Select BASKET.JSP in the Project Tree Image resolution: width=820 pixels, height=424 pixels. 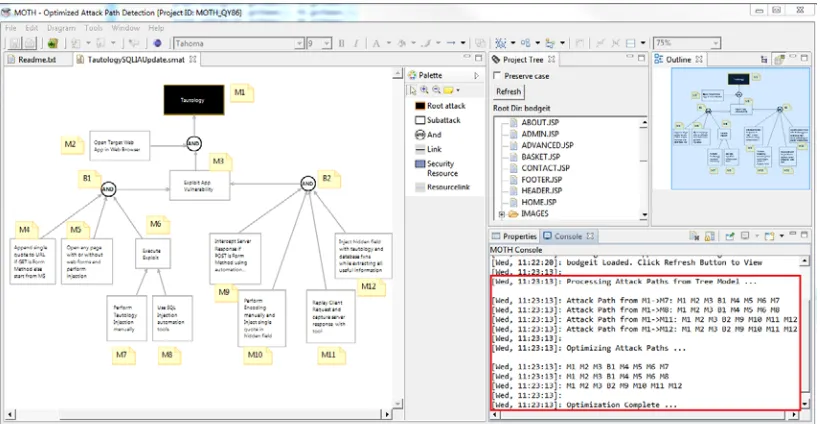point(541,157)
